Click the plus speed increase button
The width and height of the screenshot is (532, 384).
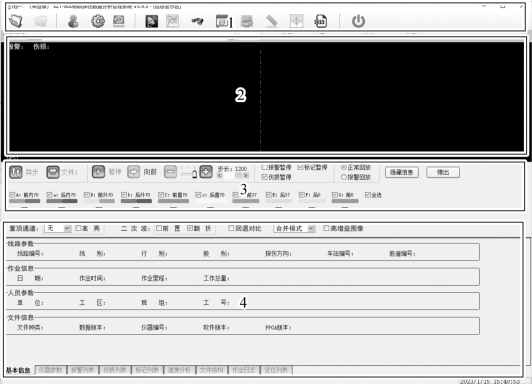tap(206, 172)
